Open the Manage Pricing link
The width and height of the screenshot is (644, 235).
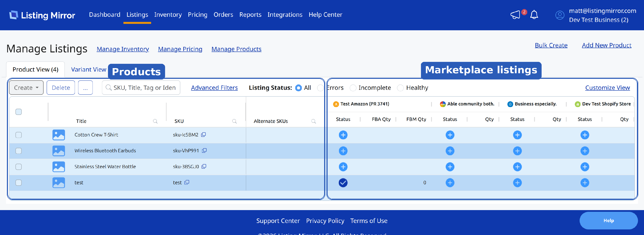(180, 49)
